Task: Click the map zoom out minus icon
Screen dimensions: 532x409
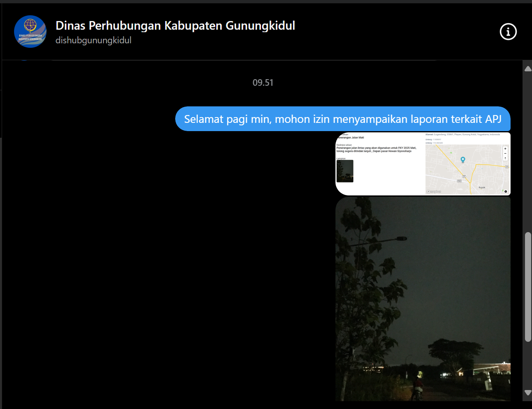Action: pyautogui.click(x=505, y=153)
